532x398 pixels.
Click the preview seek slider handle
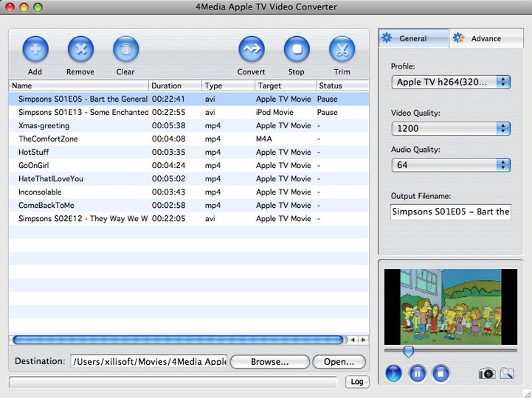408,352
